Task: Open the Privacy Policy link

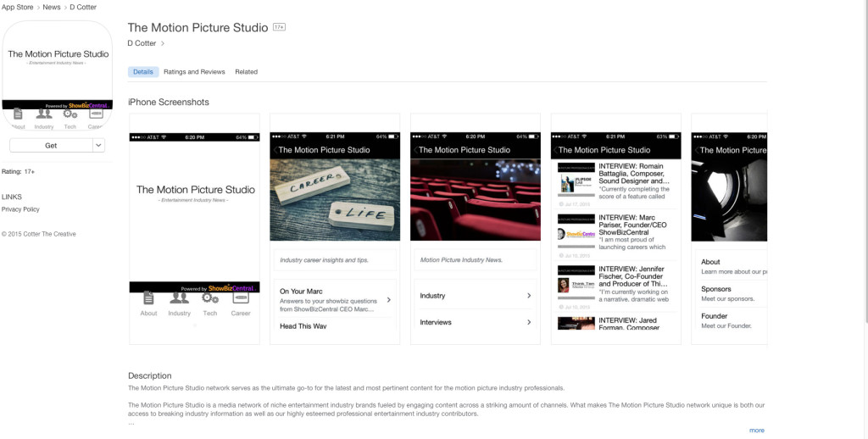Action: 20,209
